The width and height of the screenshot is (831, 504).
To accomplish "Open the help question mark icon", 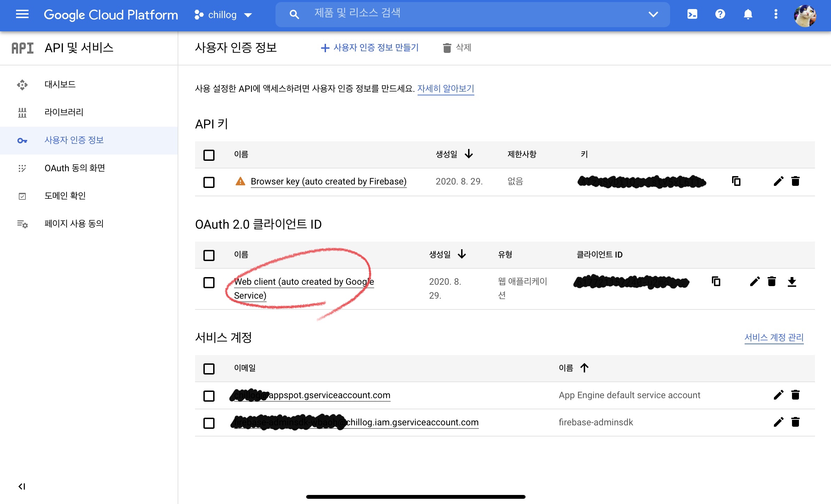I will [x=720, y=14].
